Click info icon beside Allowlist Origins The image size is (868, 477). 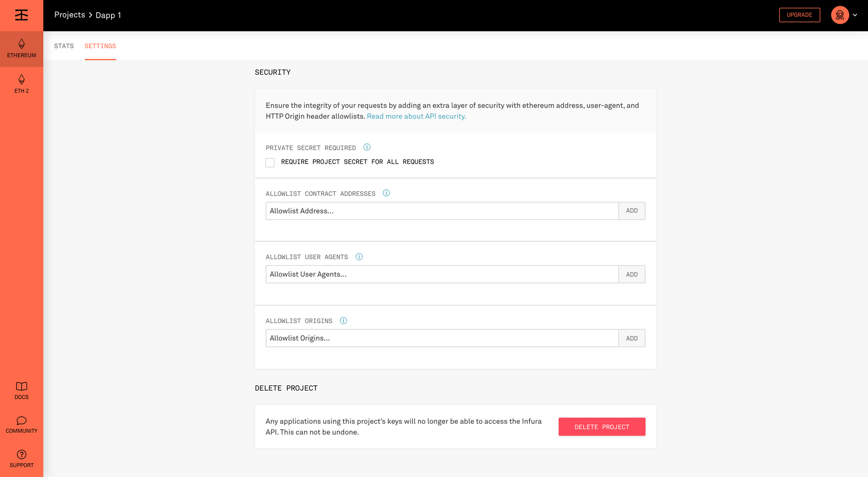343,321
